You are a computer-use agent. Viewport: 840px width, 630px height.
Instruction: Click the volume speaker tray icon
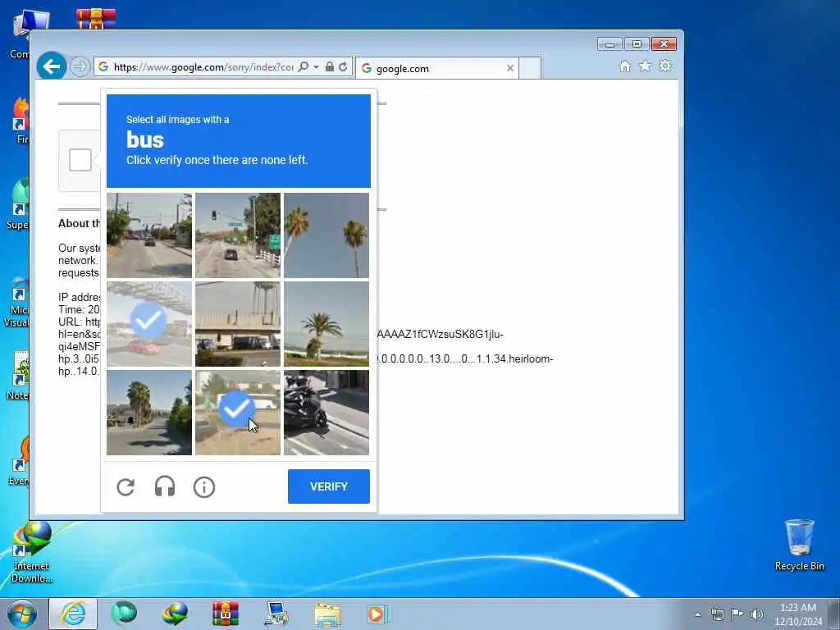pos(757,614)
